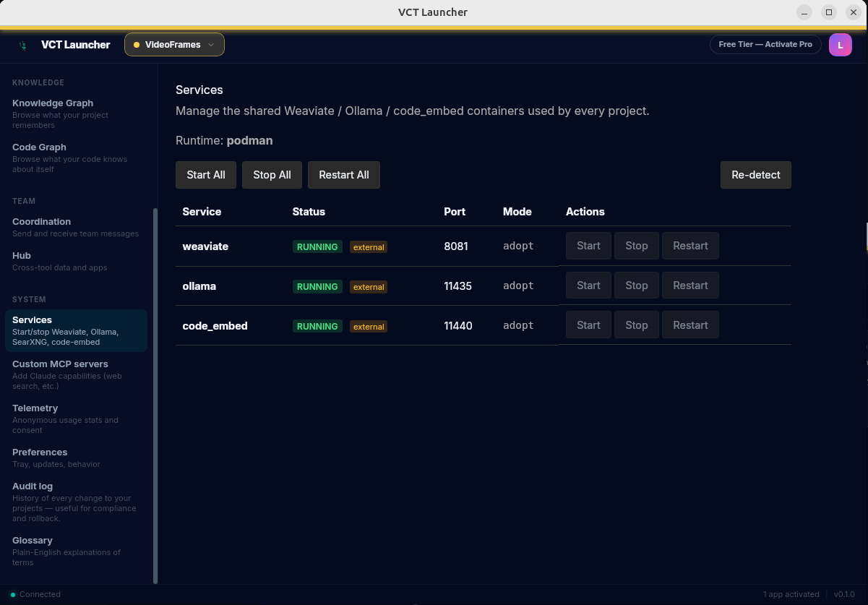Click external tag in weaviate row
Screen dimensions: 868x605
click(x=369, y=247)
